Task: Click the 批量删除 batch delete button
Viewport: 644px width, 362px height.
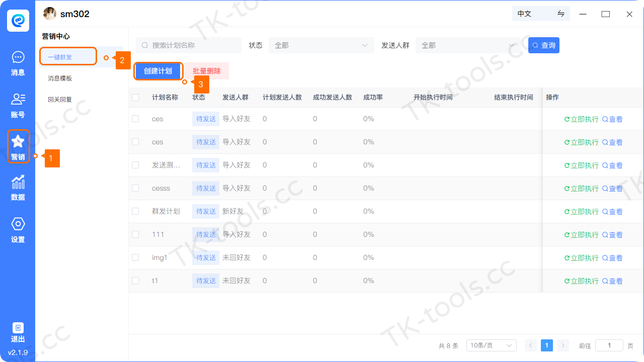Action: click(207, 71)
